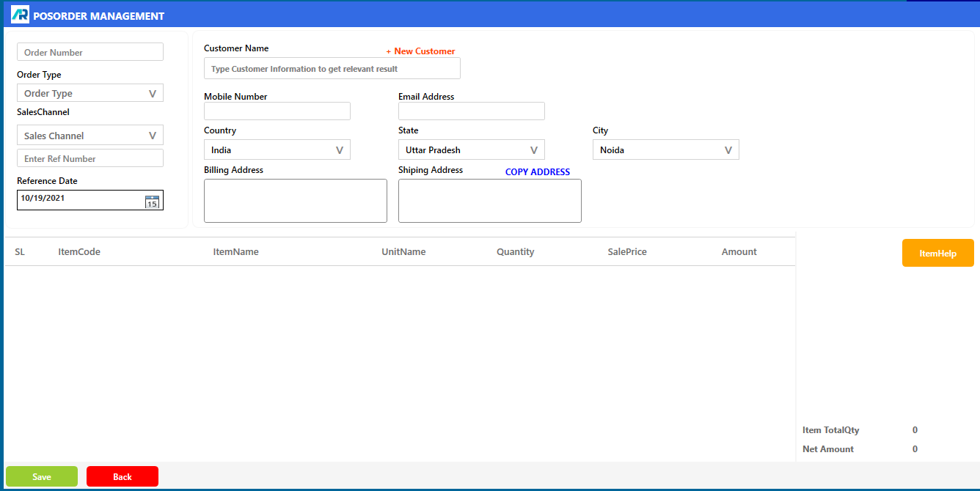Click the COPY ADDRESS link
This screenshot has width=980, height=491.
[x=537, y=172]
